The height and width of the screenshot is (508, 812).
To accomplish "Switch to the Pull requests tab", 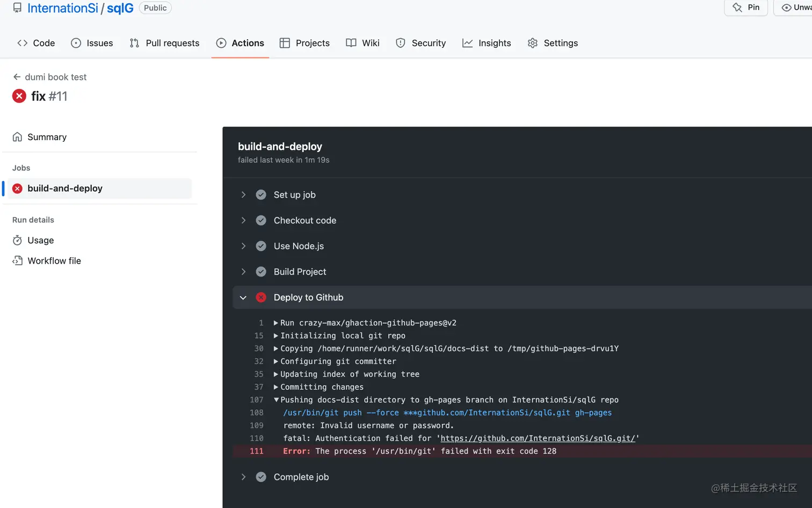I will coord(164,43).
